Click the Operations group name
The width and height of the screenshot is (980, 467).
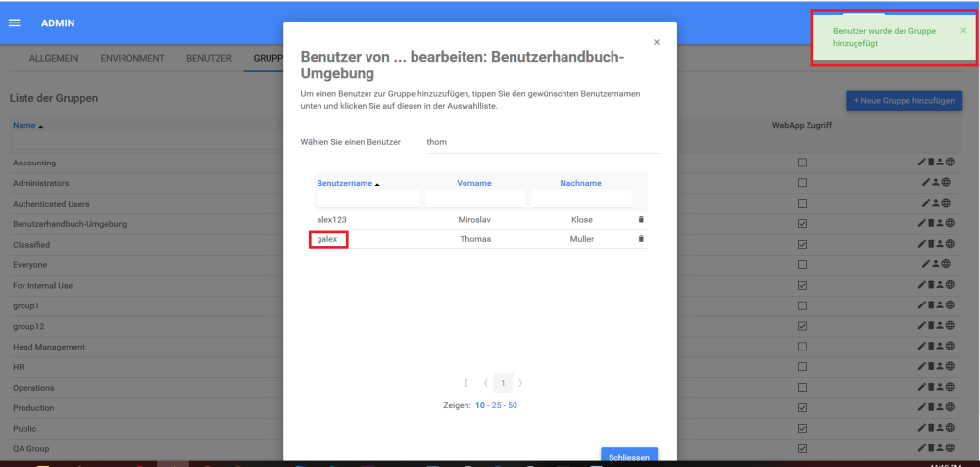pos(33,387)
